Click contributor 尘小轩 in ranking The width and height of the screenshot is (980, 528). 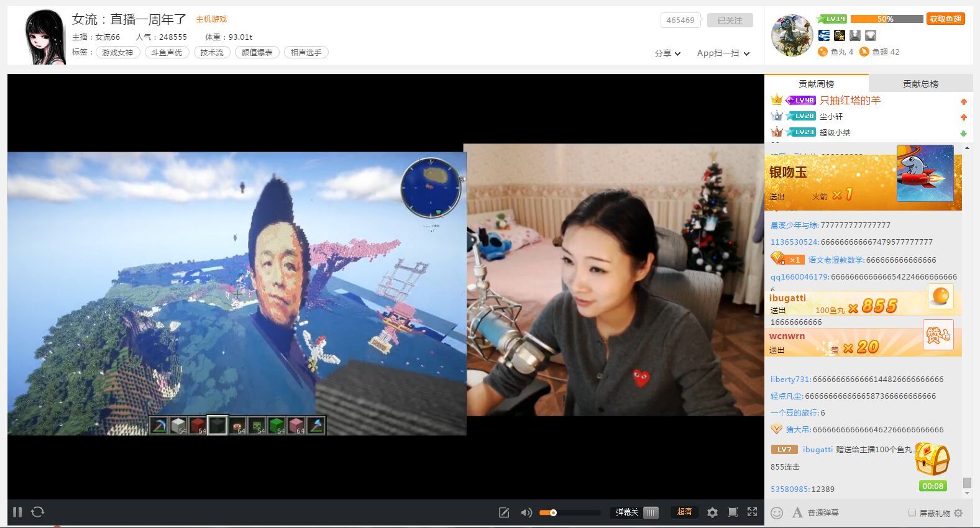pos(831,116)
